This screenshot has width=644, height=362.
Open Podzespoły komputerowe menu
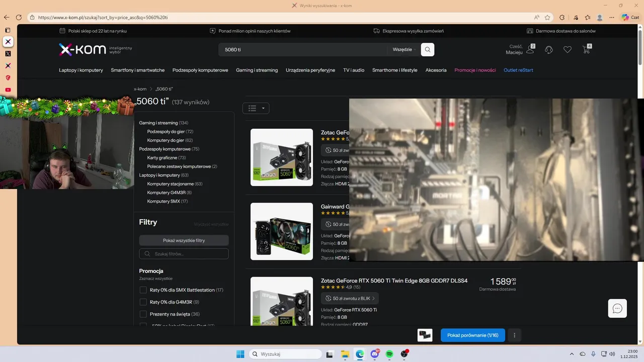[200, 70]
